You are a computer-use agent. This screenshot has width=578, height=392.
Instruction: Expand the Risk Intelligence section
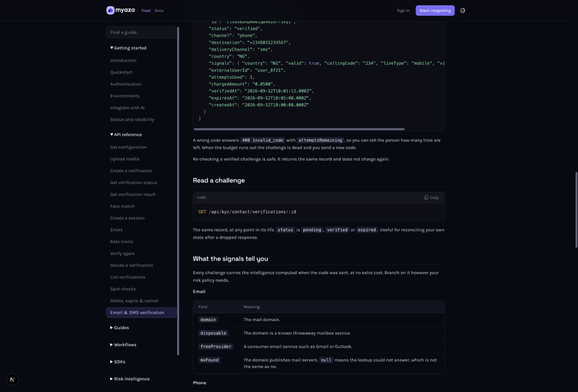[x=130, y=379]
